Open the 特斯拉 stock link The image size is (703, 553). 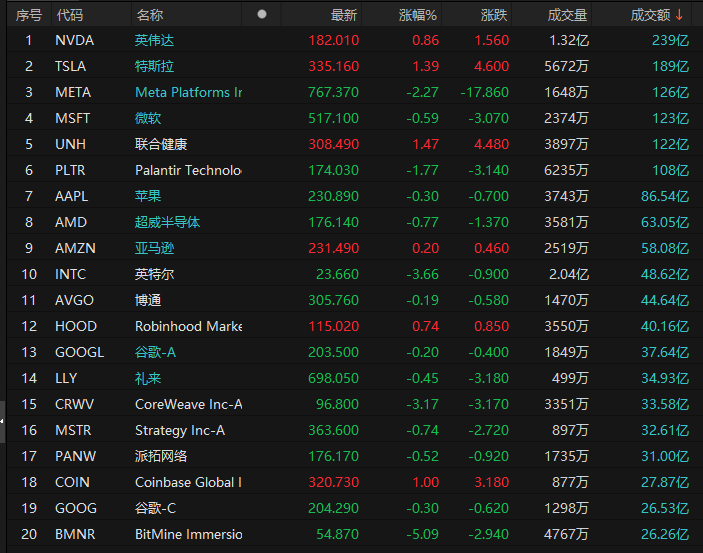(x=154, y=66)
